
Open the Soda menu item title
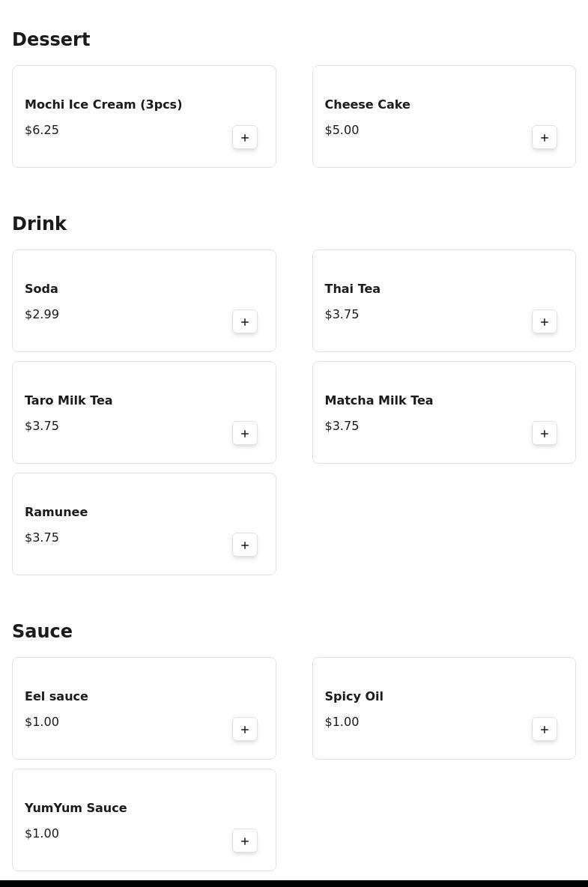point(41,288)
